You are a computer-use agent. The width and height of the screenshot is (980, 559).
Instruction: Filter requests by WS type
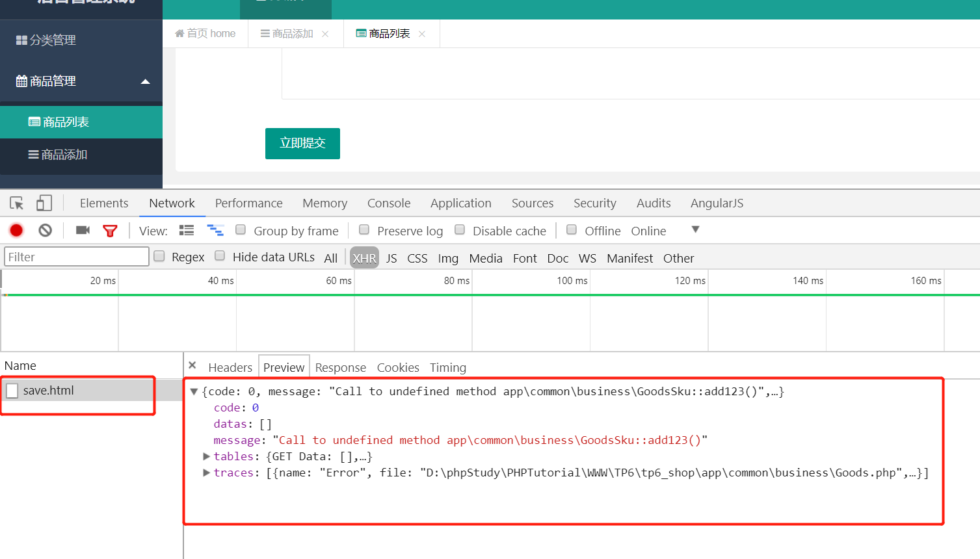[x=587, y=258]
